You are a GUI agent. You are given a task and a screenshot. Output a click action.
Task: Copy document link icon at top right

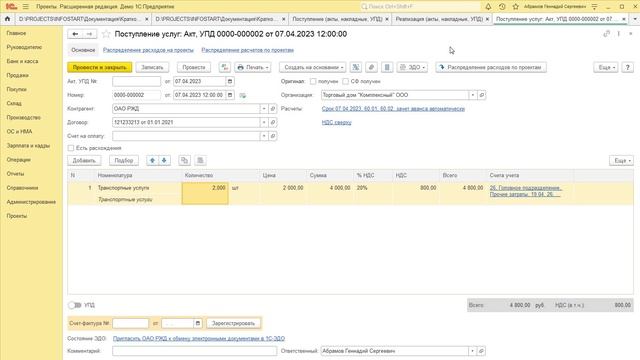607,34
